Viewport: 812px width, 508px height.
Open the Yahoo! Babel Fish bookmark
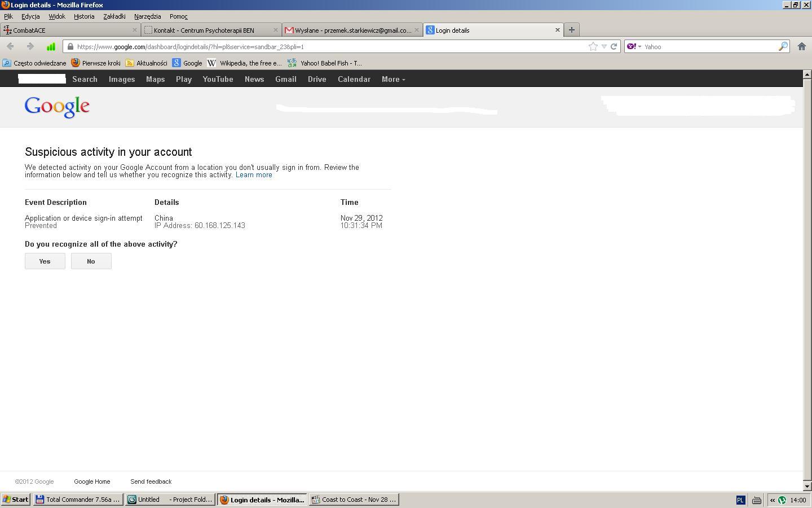click(325, 63)
